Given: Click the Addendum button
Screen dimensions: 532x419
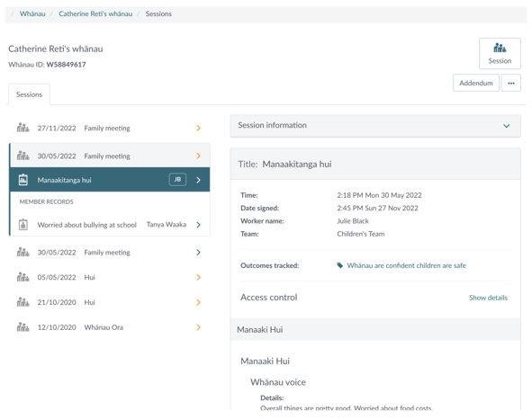Looking at the screenshot, I should [x=475, y=83].
